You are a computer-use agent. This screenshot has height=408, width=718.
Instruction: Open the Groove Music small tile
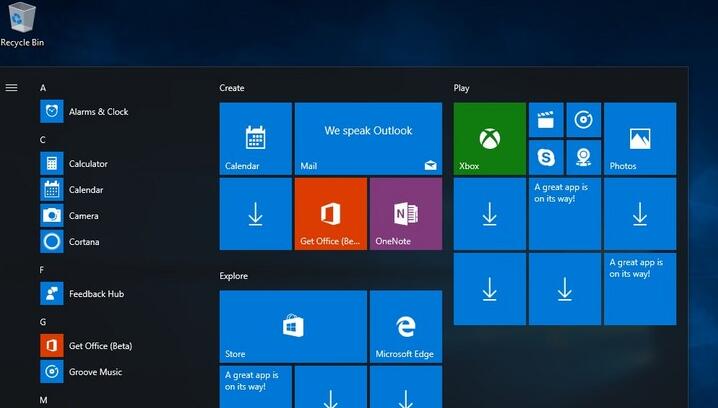(x=583, y=120)
